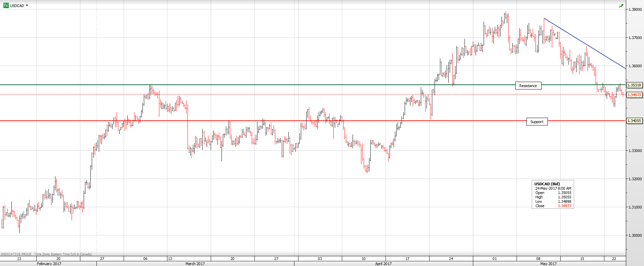Click the 1.33000 price axis label
The height and width of the screenshot is (266, 644).
point(635,151)
